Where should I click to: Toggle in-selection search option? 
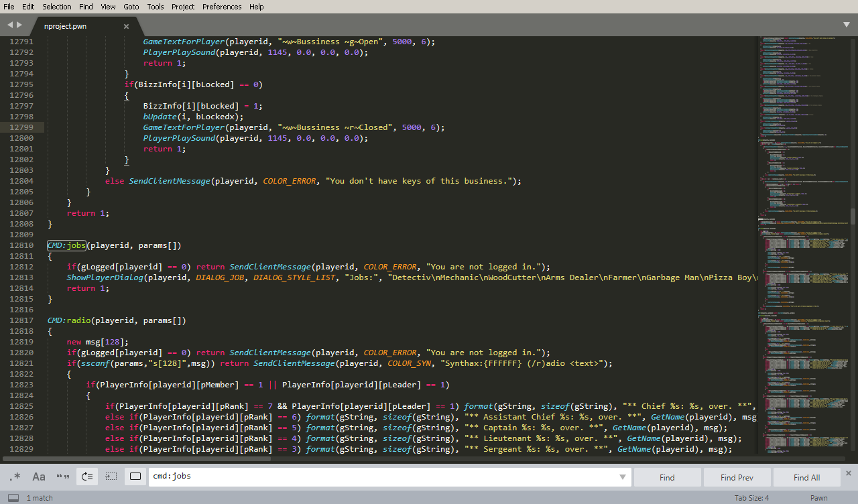111,477
